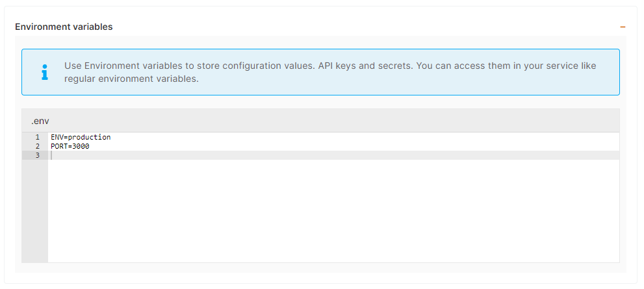
Task: Click the Environment variables heading
Action: click(64, 27)
